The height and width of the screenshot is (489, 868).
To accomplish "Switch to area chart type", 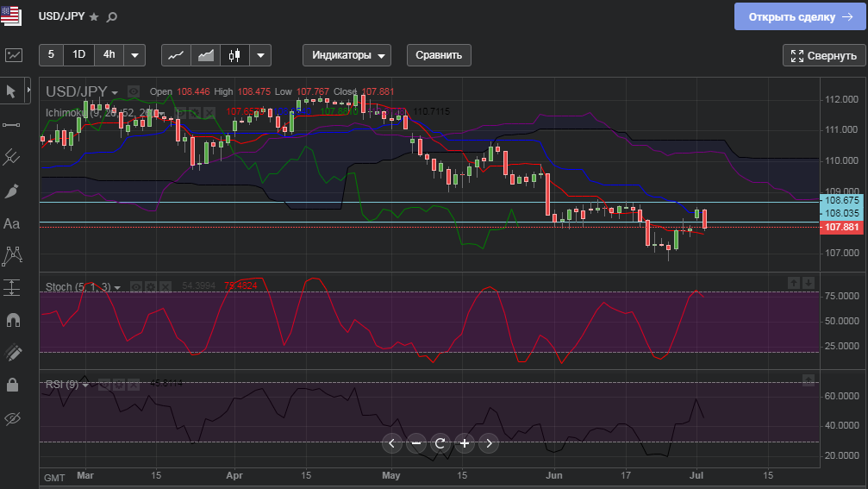I will (205, 55).
